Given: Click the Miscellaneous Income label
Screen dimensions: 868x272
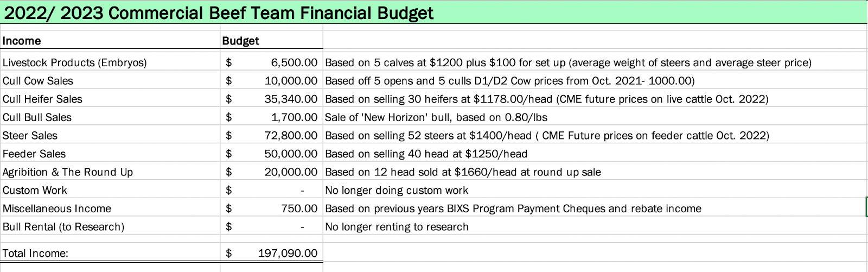Looking at the screenshot, I should 57,208.
